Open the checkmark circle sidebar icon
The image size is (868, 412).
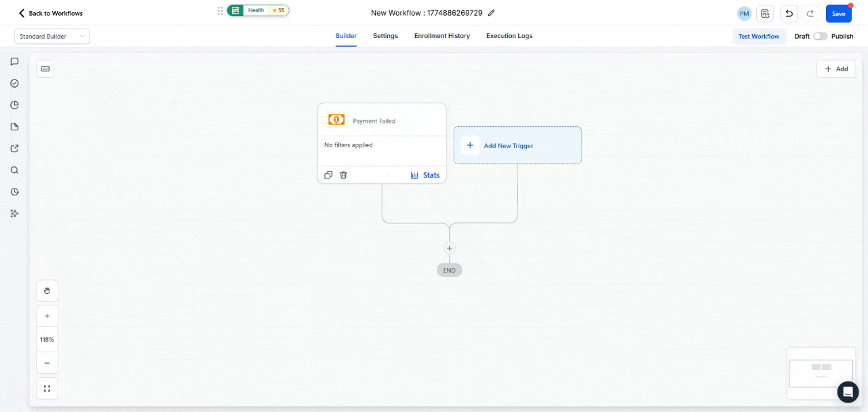pos(14,83)
